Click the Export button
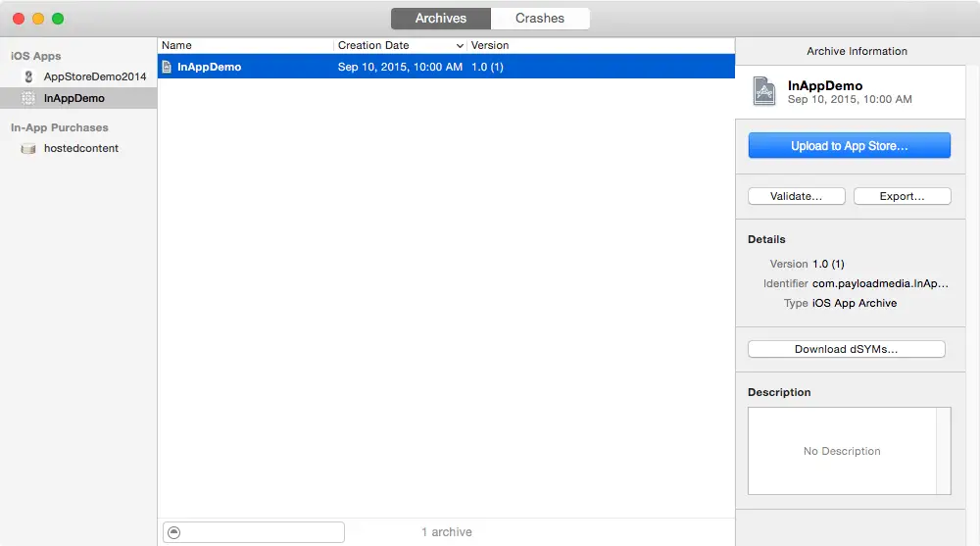The height and width of the screenshot is (546, 980). pos(902,196)
